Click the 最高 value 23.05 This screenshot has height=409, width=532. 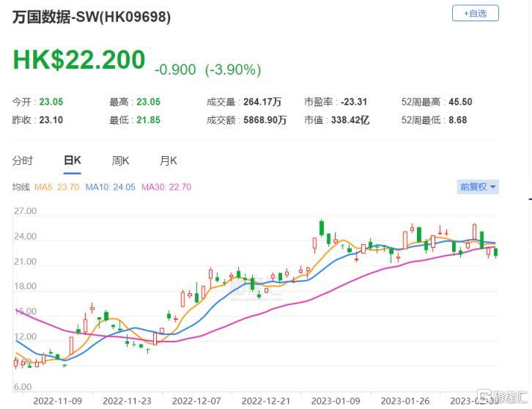[148, 102]
